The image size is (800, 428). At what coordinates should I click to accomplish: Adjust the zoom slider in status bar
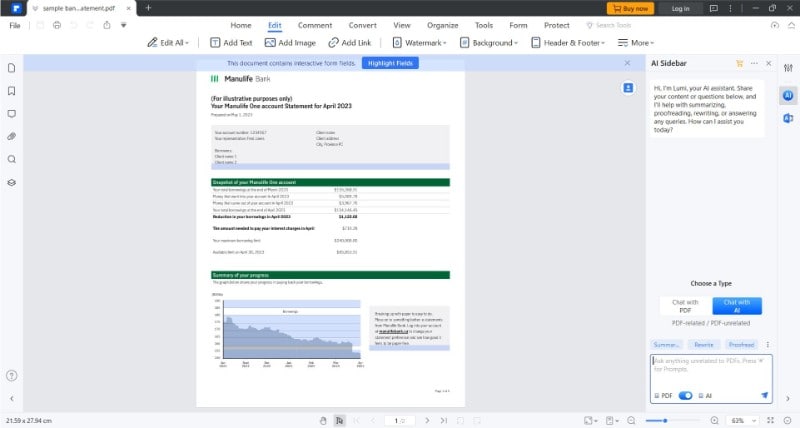click(665, 420)
